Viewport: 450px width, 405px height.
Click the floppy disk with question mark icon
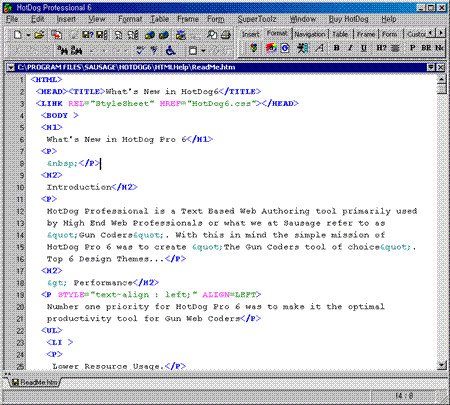click(x=88, y=35)
